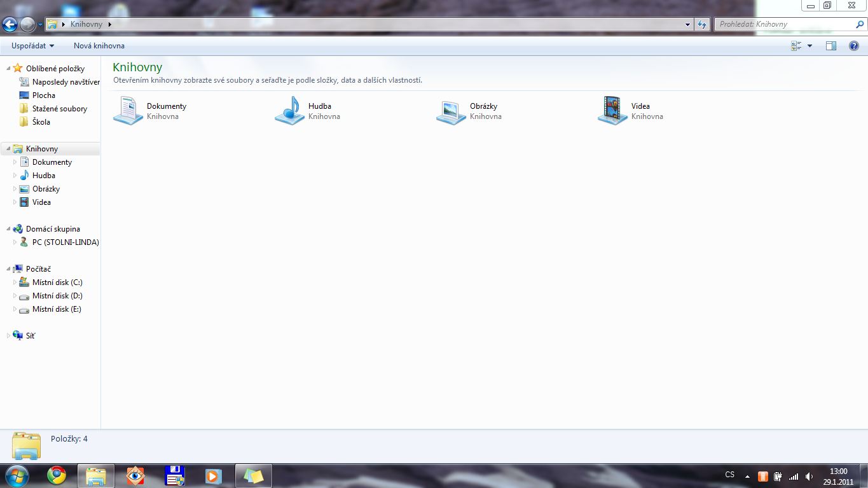This screenshot has height=488, width=868.
Task: Open Windows Start menu orb
Action: 17,475
